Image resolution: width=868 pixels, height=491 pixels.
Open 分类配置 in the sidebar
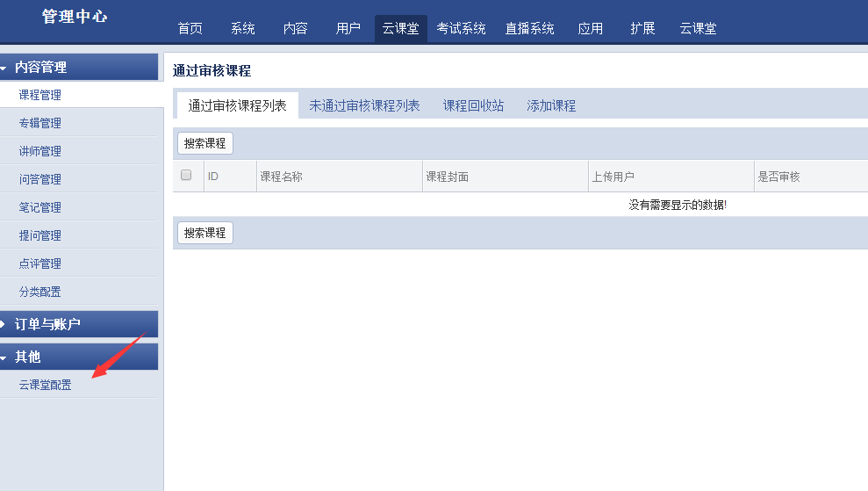(x=39, y=292)
